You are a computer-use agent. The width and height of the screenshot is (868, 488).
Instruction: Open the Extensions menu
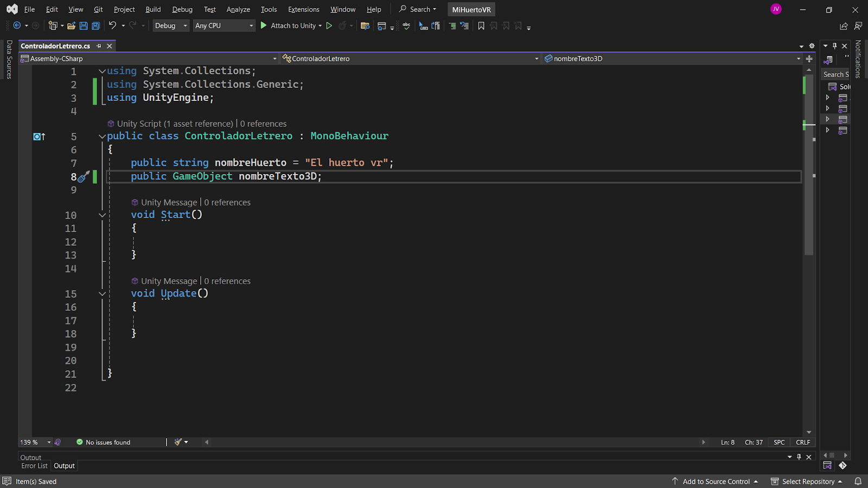point(303,9)
